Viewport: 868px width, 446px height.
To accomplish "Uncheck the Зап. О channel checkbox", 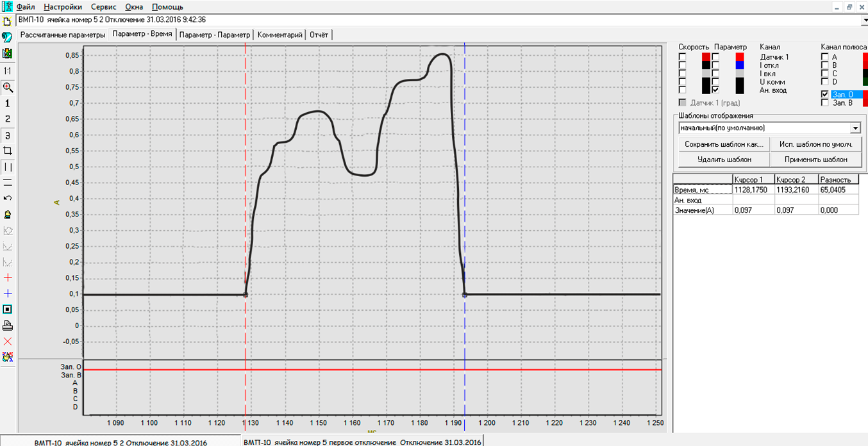I will (x=825, y=94).
